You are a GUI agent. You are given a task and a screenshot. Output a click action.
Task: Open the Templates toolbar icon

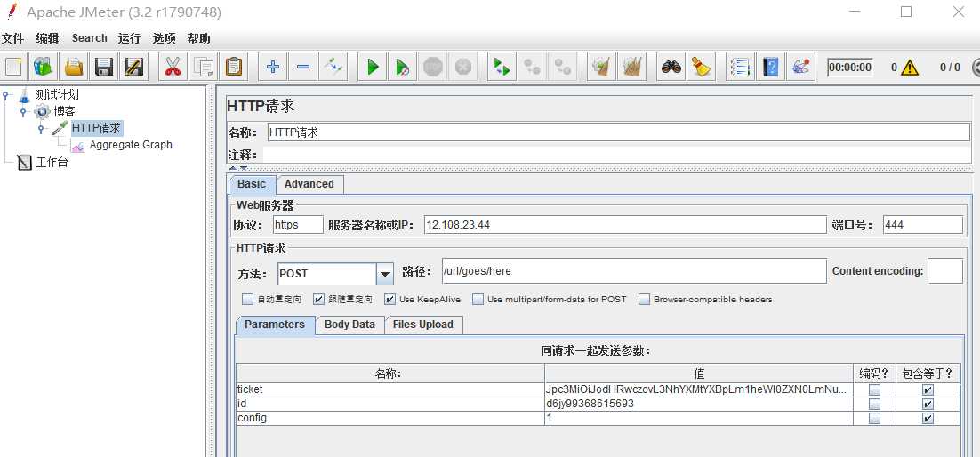pyautogui.click(x=43, y=67)
